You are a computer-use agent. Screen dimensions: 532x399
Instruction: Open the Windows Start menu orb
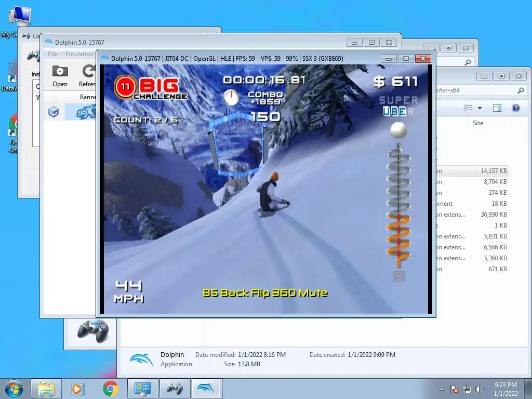(14, 389)
